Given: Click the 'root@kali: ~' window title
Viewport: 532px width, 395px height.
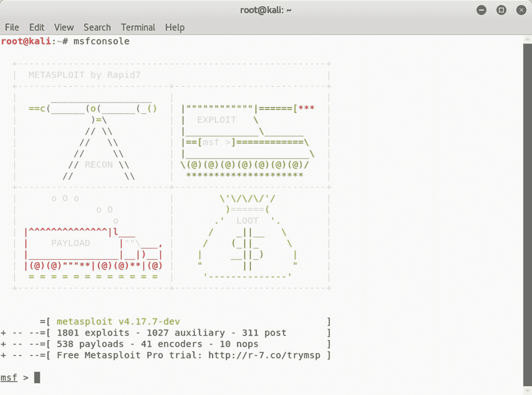Looking at the screenshot, I should pos(266,10).
